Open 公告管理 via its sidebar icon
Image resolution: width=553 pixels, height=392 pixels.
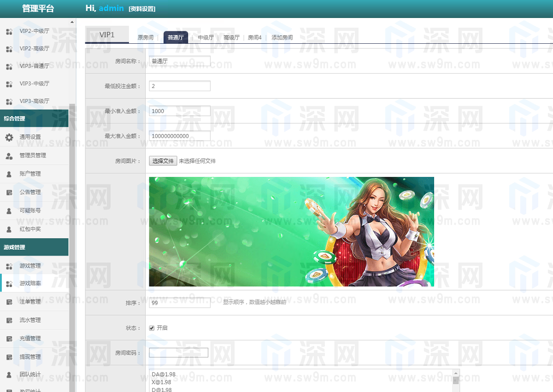(x=9, y=193)
